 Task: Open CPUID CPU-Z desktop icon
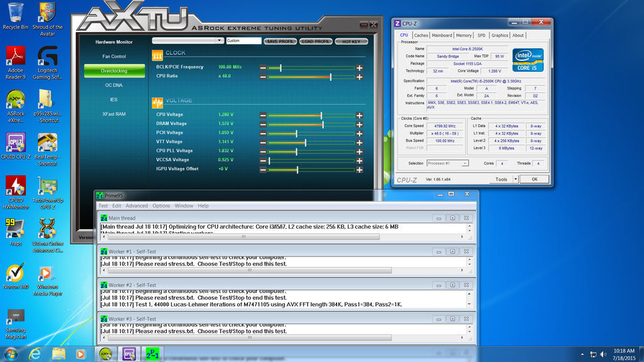tap(16, 146)
